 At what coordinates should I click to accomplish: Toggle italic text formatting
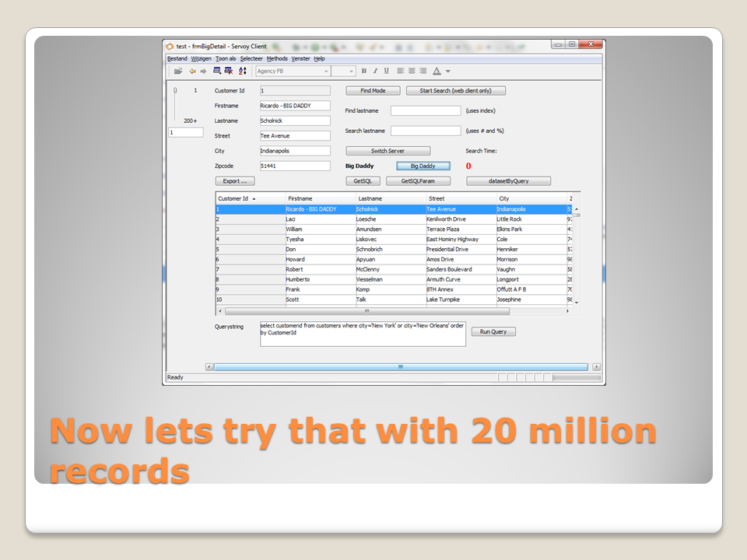[375, 71]
